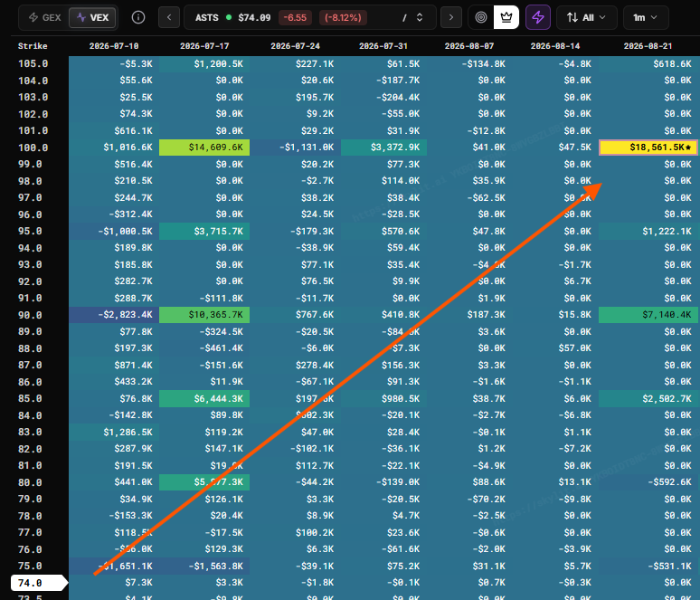Select the -$1,563.8K cell
Viewport: 700px width, 600px height.
point(204,566)
